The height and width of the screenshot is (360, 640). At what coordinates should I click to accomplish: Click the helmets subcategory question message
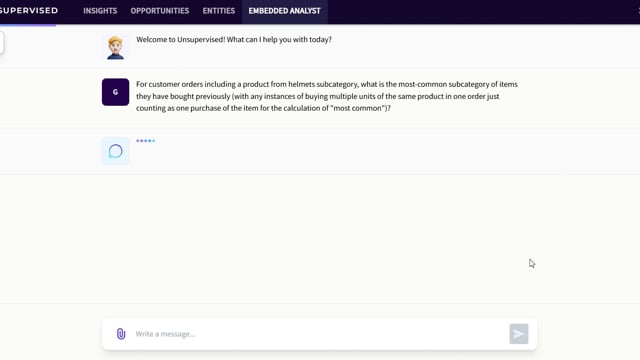[327, 96]
